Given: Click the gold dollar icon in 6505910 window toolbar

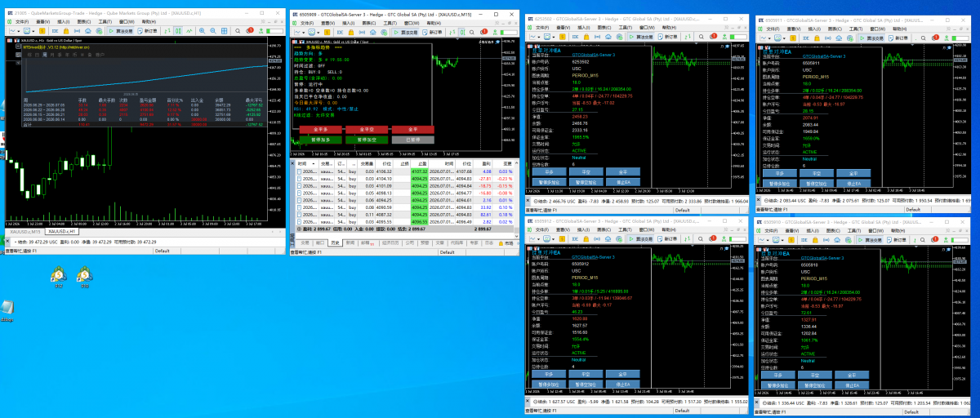Looking at the screenshot, I should click(x=791, y=239).
